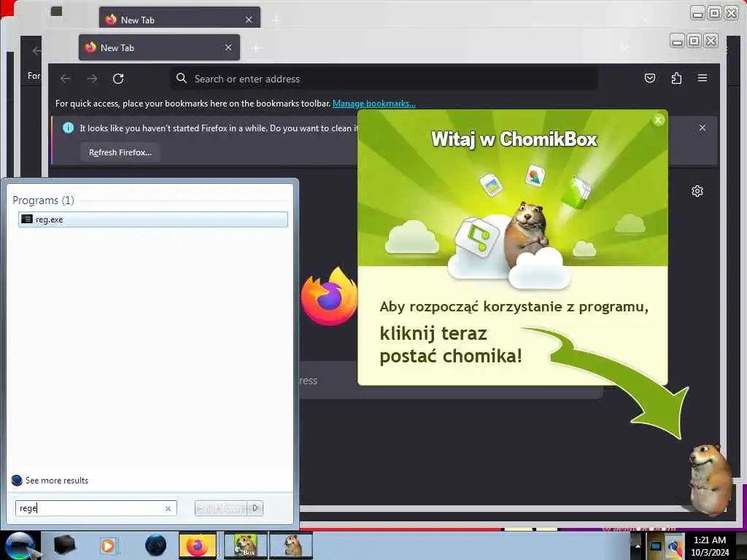Open the Extensions puzzle icon

tap(676, 78)
